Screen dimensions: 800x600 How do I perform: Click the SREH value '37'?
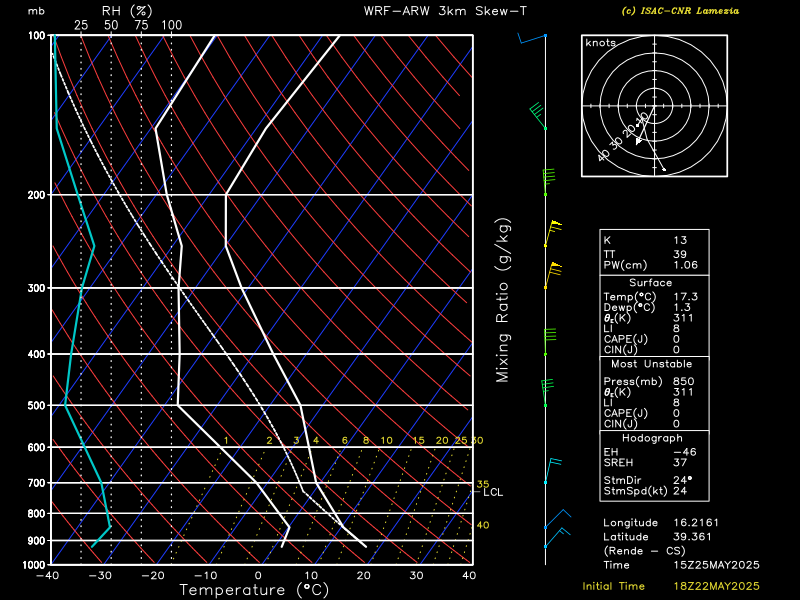point(680,463)
